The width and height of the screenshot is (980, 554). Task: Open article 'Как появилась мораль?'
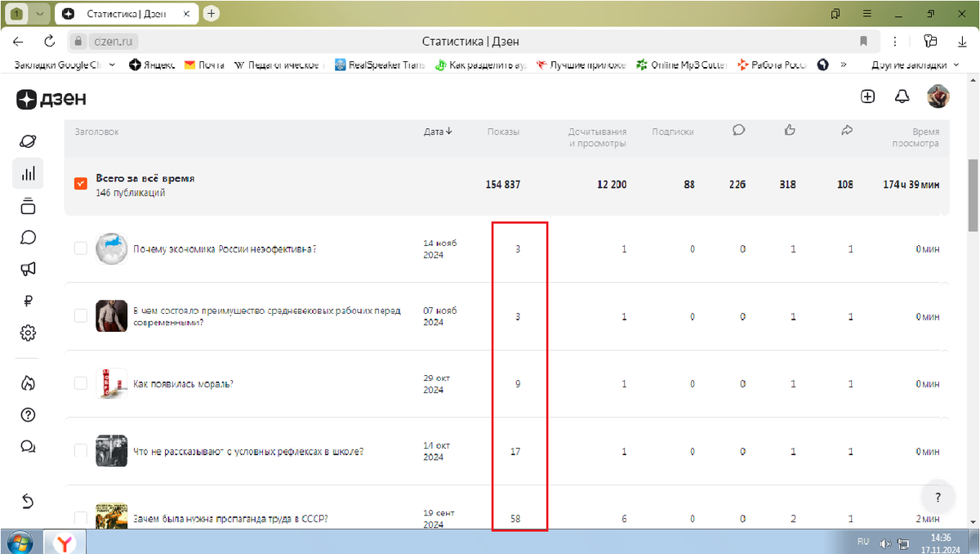[183, 383]
